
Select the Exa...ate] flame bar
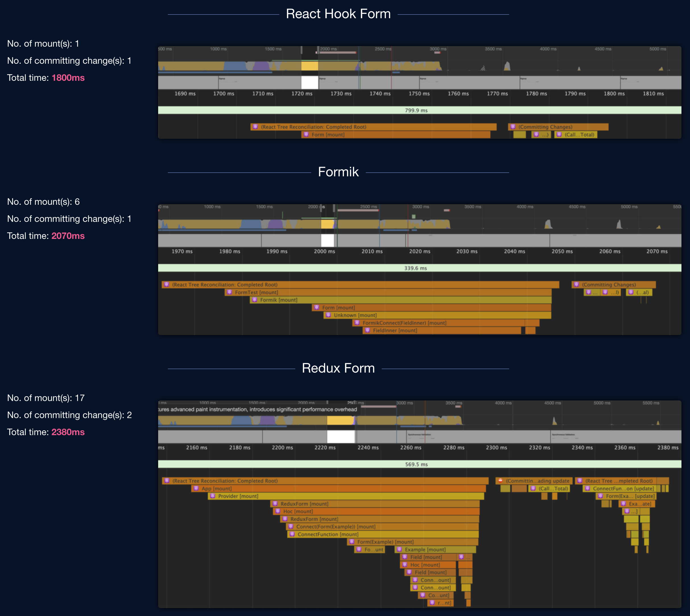(x=637, y=504)
